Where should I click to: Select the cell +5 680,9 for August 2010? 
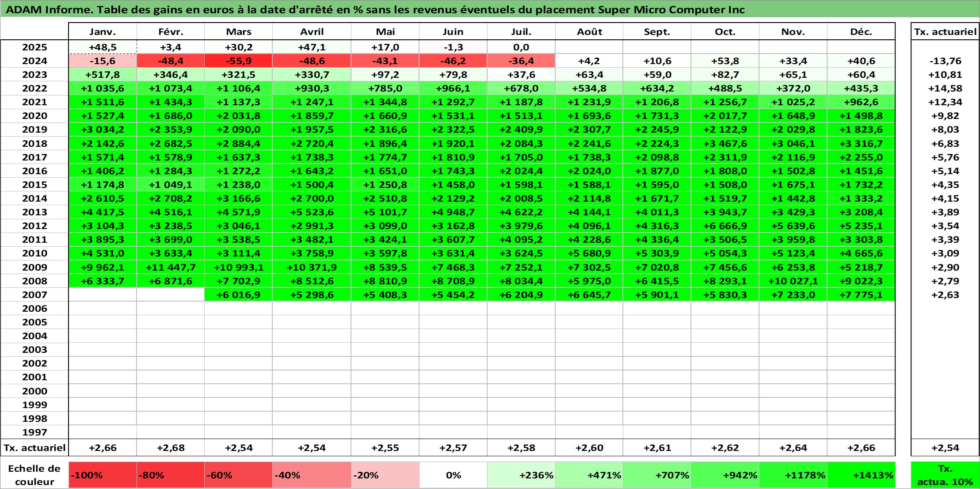coord(589,253)
